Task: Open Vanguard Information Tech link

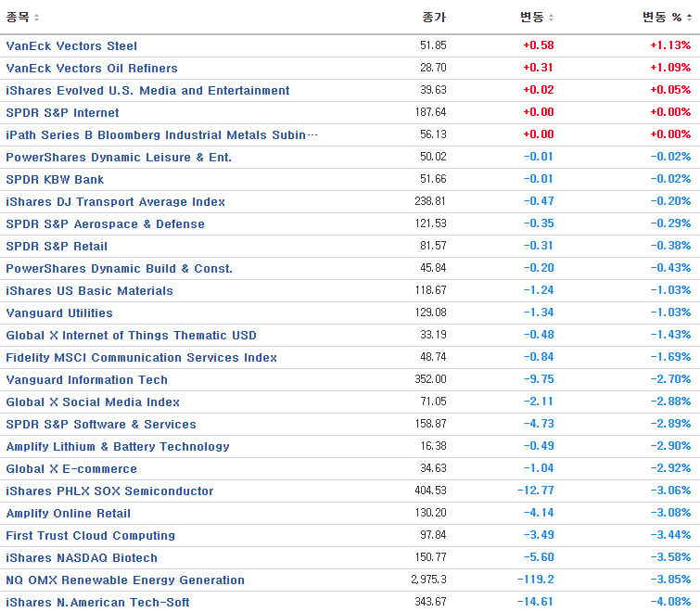Action: tap(86, 380)
